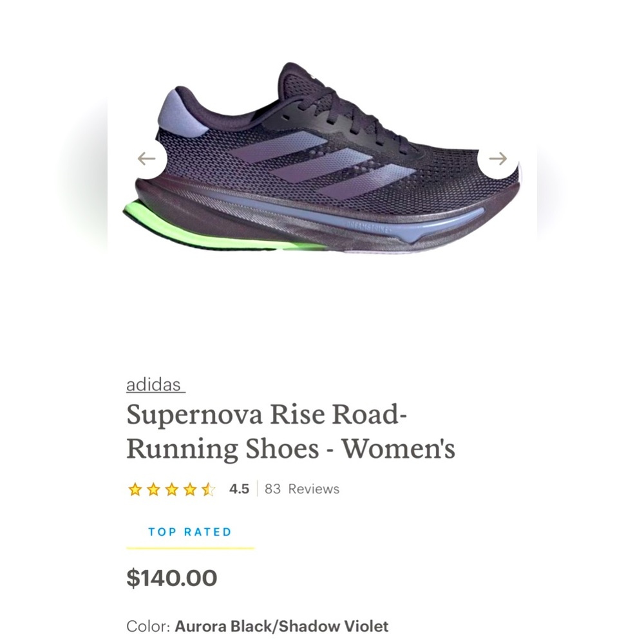Open the adidas brand page
The width and height of the screenshot is (644, 644).
153,385
